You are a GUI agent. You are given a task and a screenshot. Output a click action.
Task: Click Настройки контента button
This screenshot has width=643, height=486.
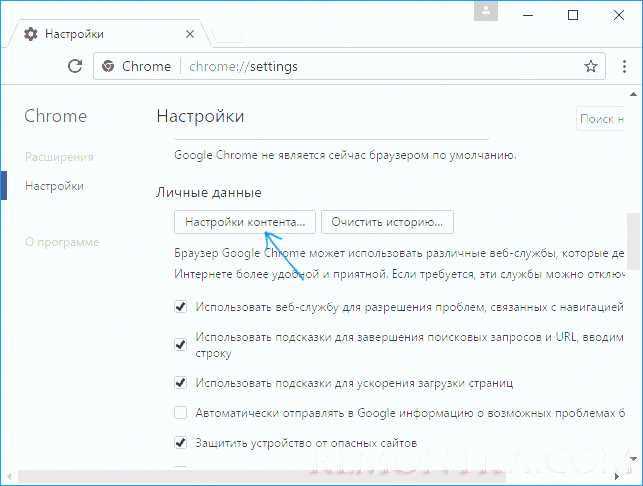[x=245, y=222]
